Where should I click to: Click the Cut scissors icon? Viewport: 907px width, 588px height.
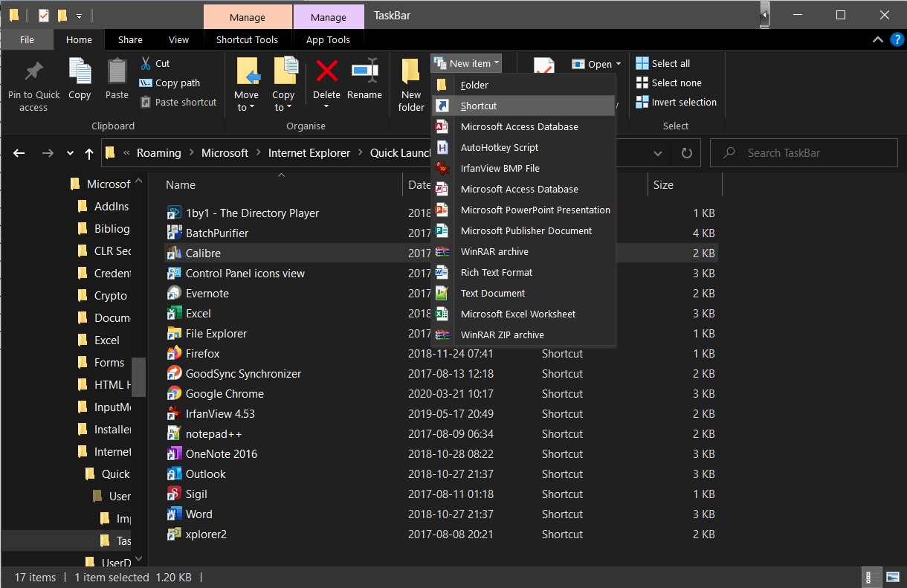click(x=146, y=63)
